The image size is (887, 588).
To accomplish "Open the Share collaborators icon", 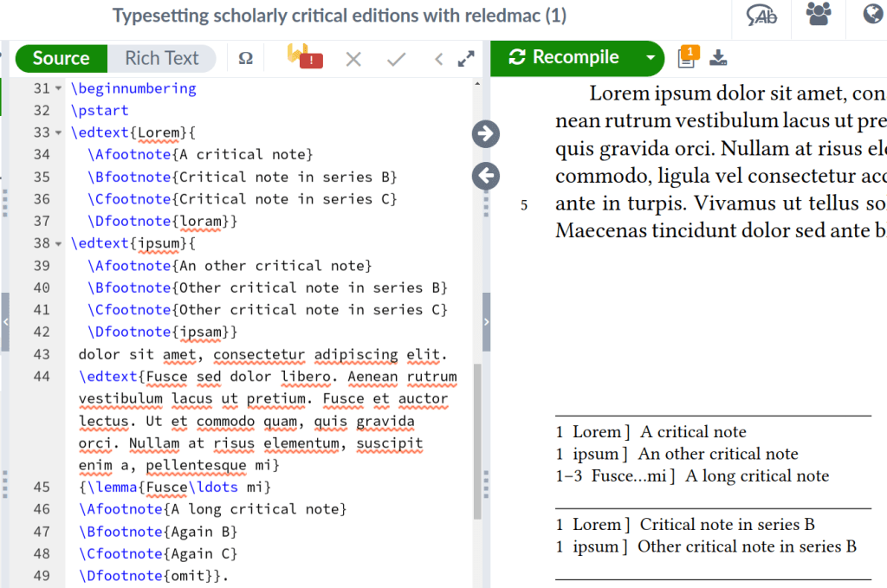I will [x=817, y=16].
